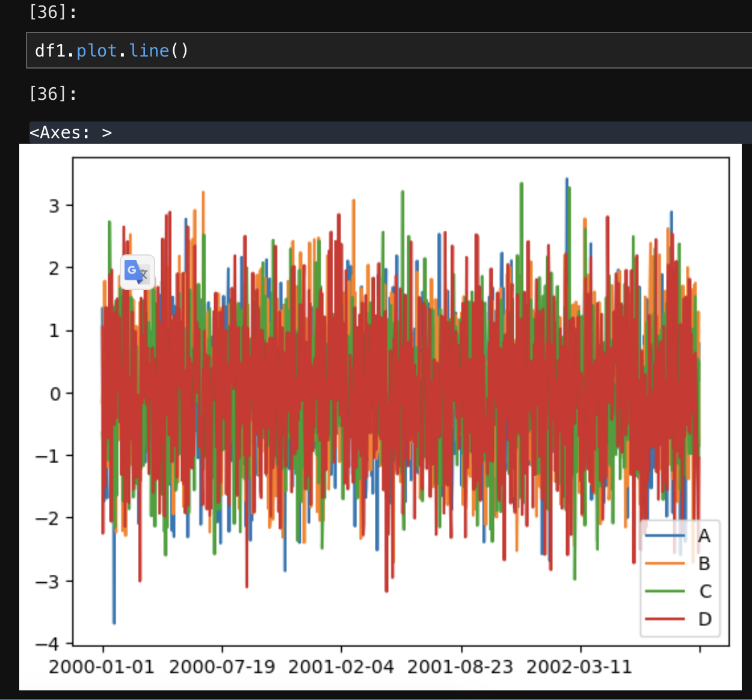Click the y-axis tick label −2

point(48,518)
